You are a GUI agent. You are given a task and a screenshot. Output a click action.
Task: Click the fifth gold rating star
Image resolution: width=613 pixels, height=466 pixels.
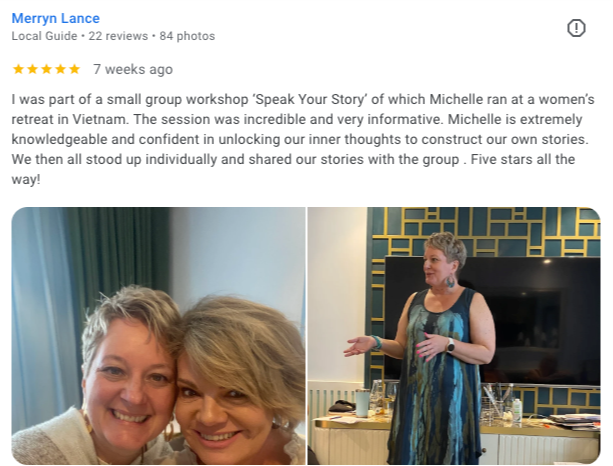pyautogui.click(x=74, y=69)
